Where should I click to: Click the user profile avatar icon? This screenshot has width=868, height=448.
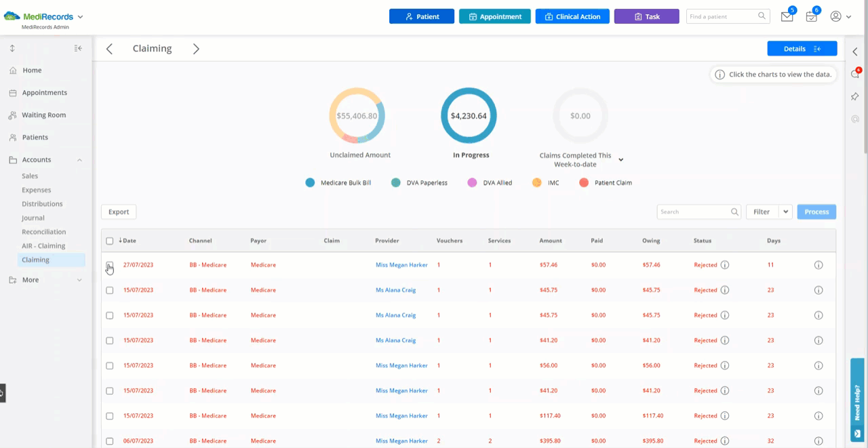(x=835, y=16)
